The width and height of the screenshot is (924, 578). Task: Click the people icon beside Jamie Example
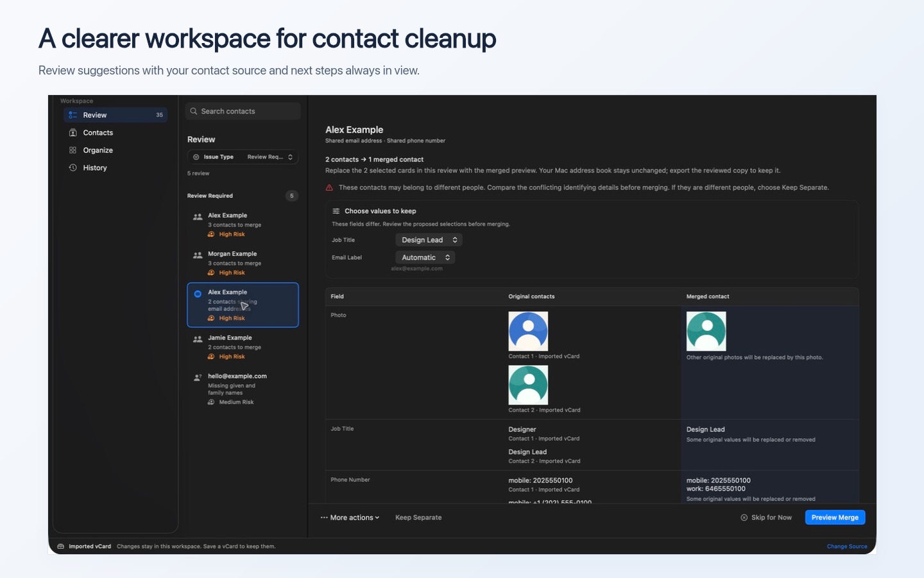[198, 339]
